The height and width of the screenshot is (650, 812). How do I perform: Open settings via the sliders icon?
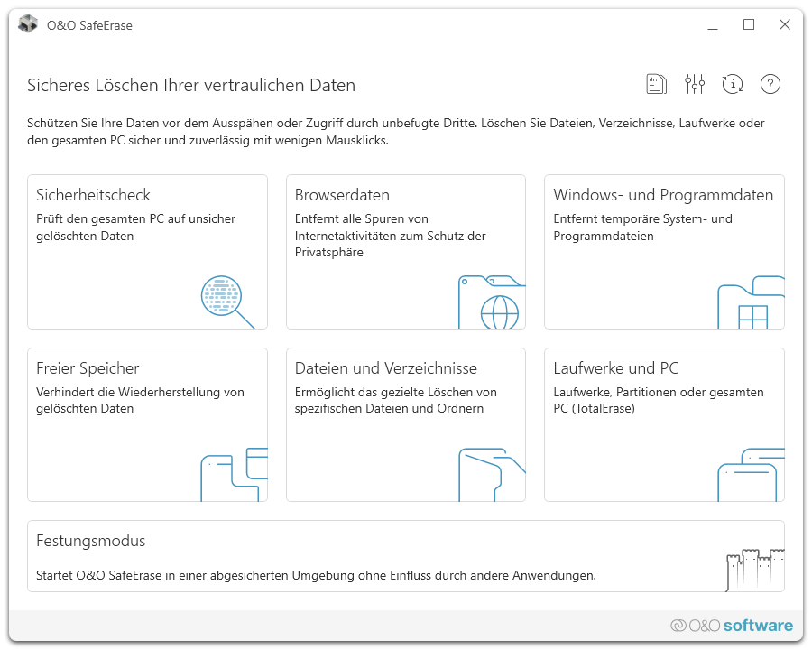(694, 85)
